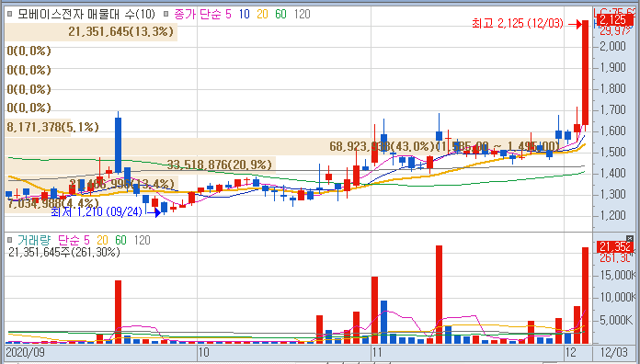Click the orange 20-day price average legend

coord(262,15)
